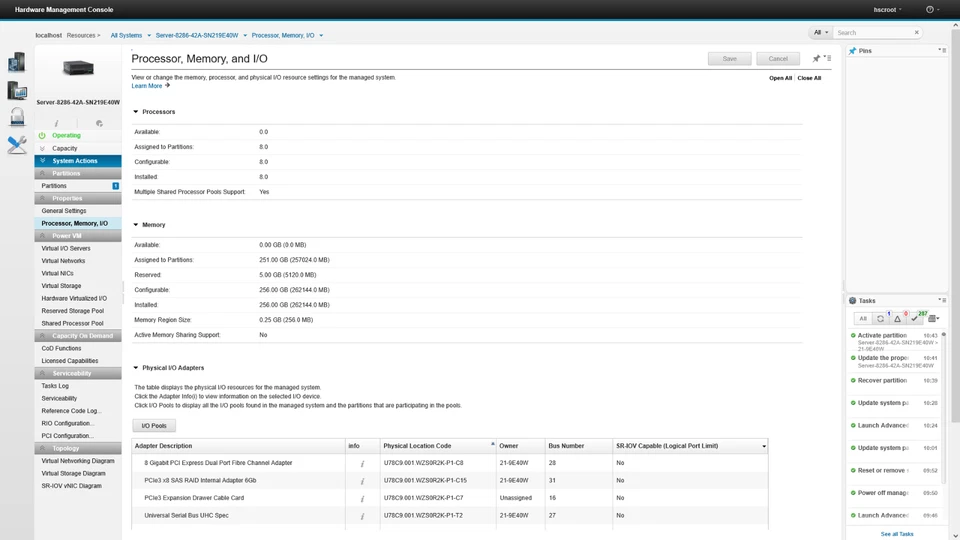Open the Server-8286-42A breadcrumb dropdown arrow

coord(245,36)
